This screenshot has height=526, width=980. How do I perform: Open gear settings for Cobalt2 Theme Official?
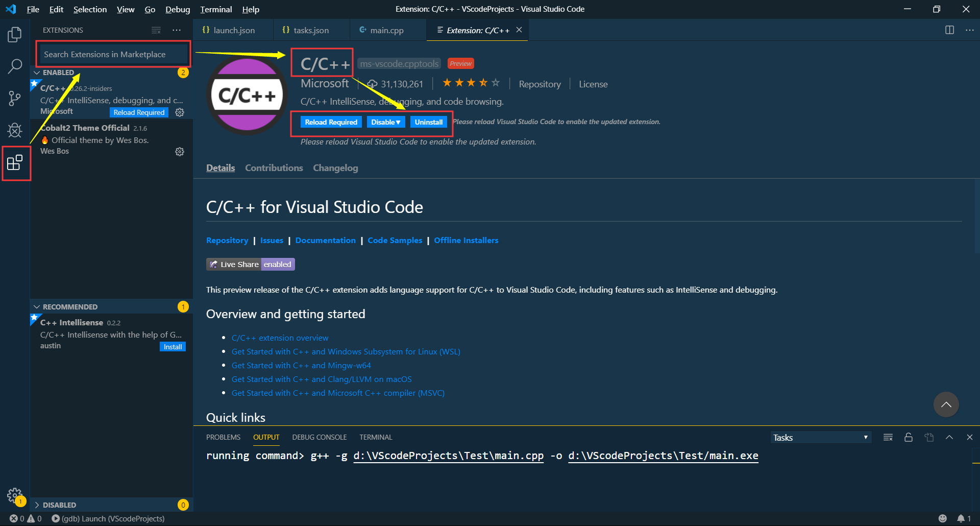pyautogui.click(x=179, y=151)
